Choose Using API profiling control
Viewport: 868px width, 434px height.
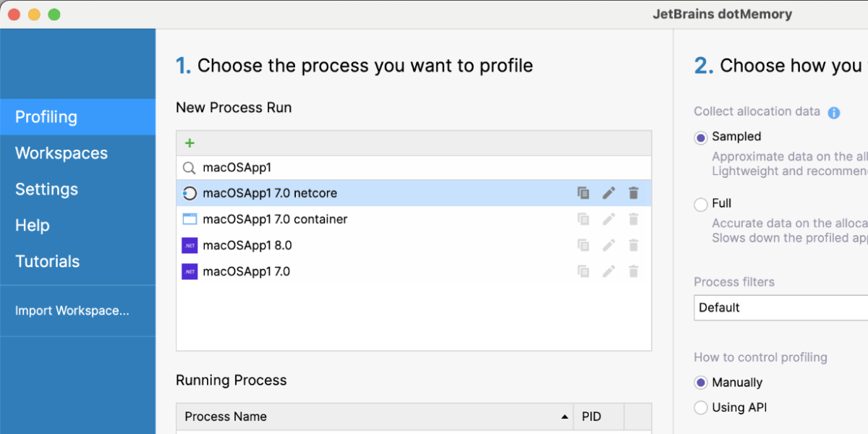(x=700, y=408)
